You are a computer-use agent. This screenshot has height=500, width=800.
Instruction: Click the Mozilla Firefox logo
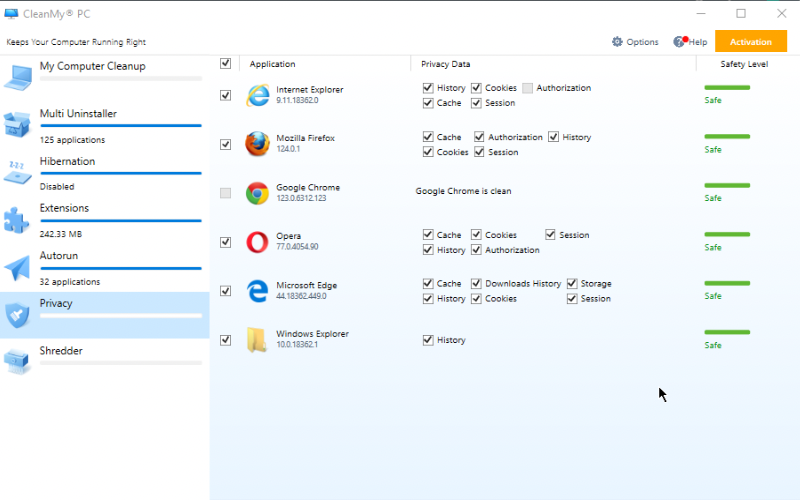257,144
